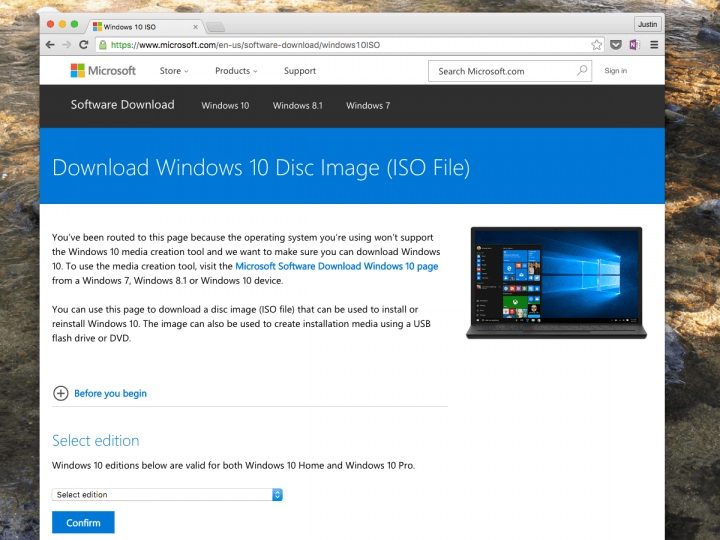Click the browser forward arrow
720x540 pixels.
click(67, 45)
